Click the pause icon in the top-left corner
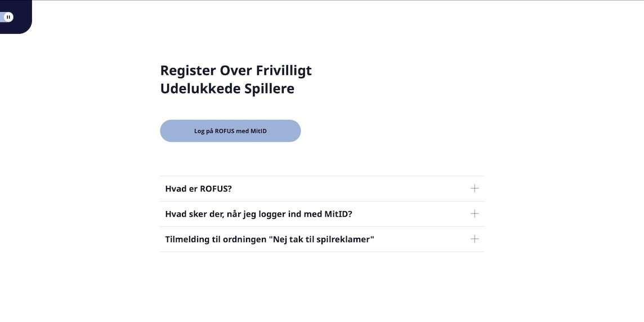This screenshot has height=322, width=644. point(8,17)
